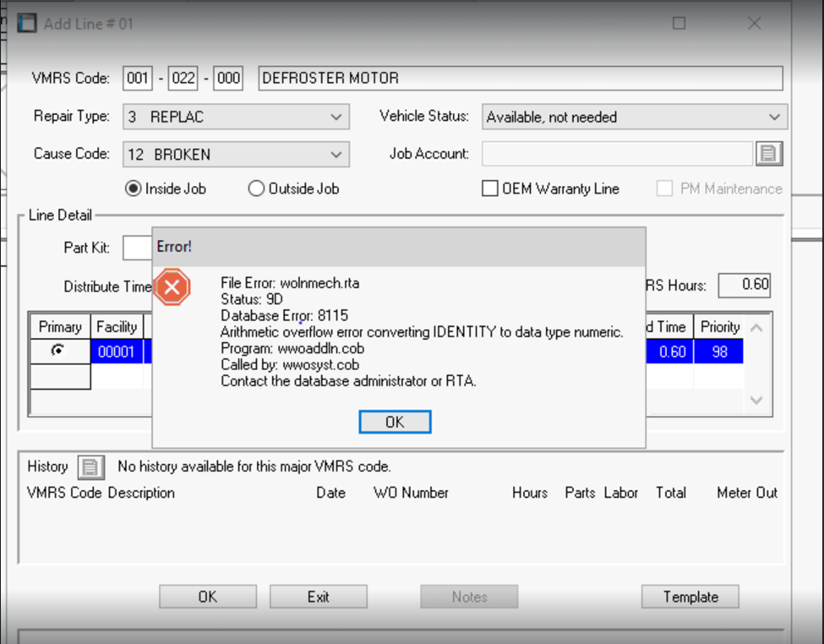
Task: Select the Inside Job radio button
Action: 133,189
